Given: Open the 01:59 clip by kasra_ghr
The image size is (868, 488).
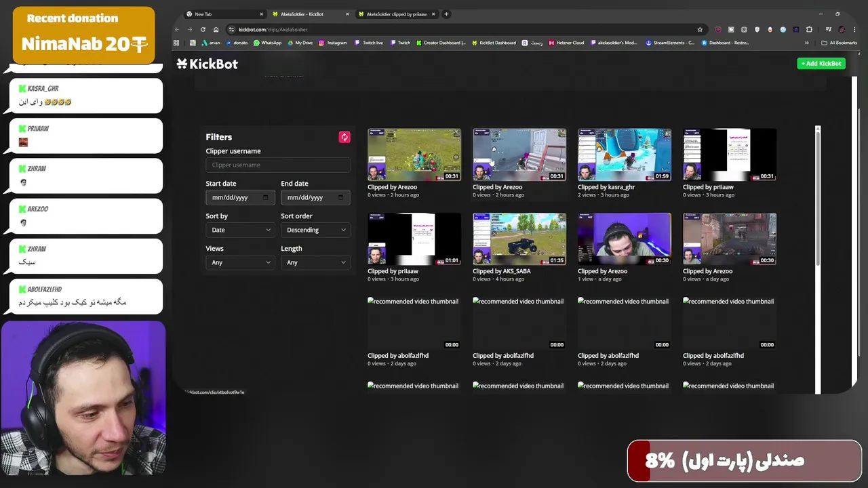Looking at the screenshot, I should tap(625, 155).
